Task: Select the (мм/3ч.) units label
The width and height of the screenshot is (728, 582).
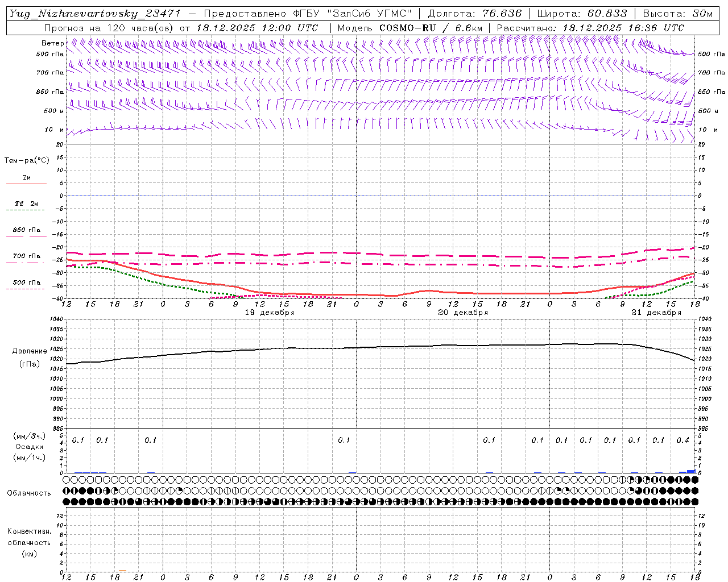Action: coord(30,436)
